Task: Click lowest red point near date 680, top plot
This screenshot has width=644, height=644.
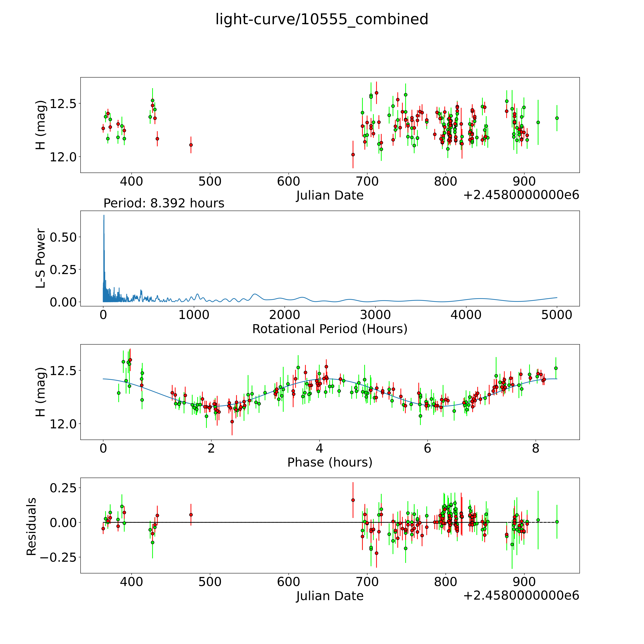Action: [x=353, y=155]
